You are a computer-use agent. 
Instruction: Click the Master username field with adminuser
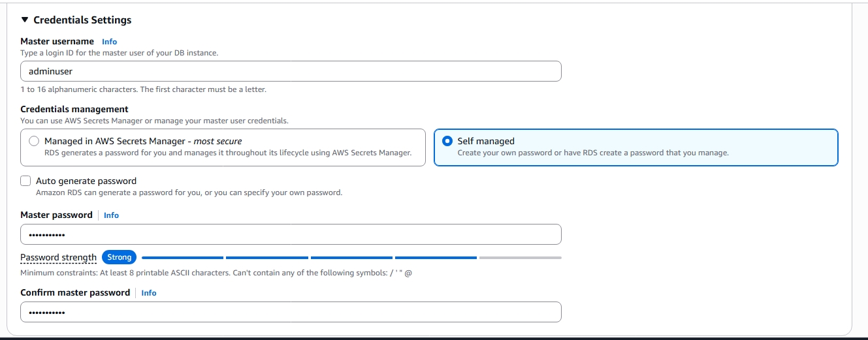(x=291, y=71)
